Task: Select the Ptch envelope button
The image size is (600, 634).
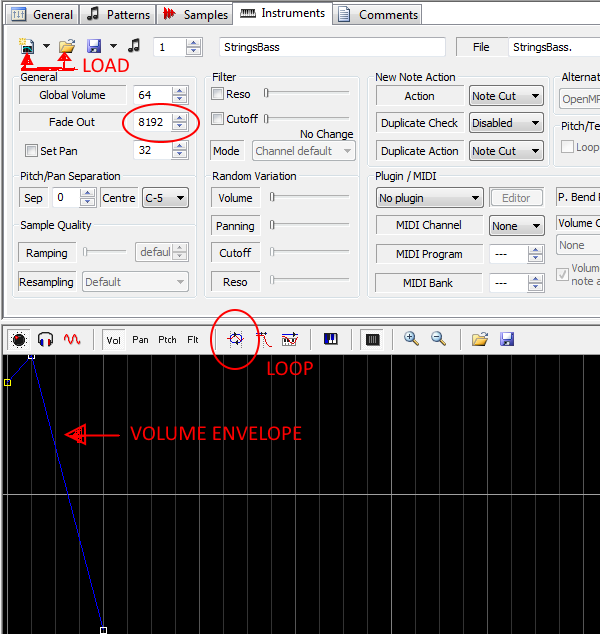Action: pos(167,340)
